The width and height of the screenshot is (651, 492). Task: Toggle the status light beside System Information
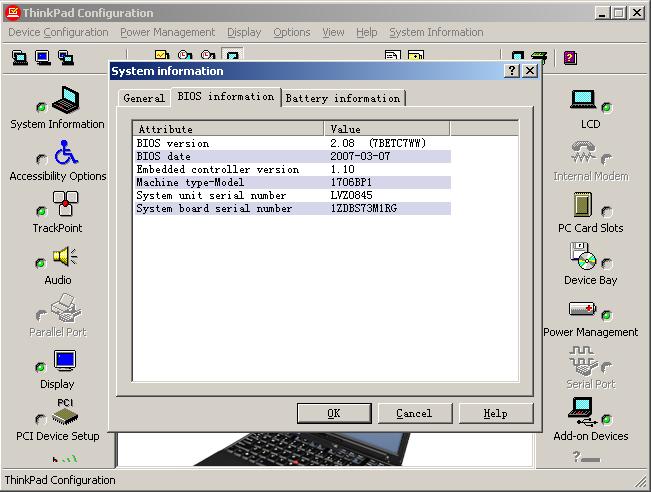coord(41,107)
